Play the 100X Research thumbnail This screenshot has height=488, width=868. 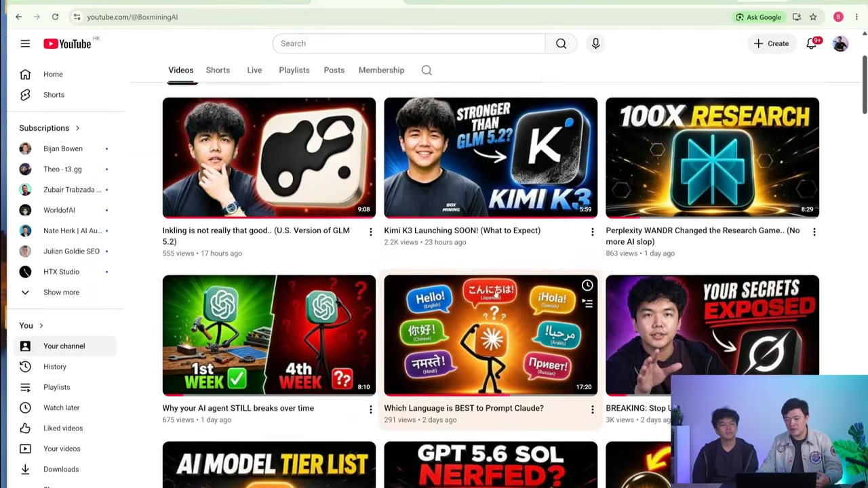coord(712,157)
